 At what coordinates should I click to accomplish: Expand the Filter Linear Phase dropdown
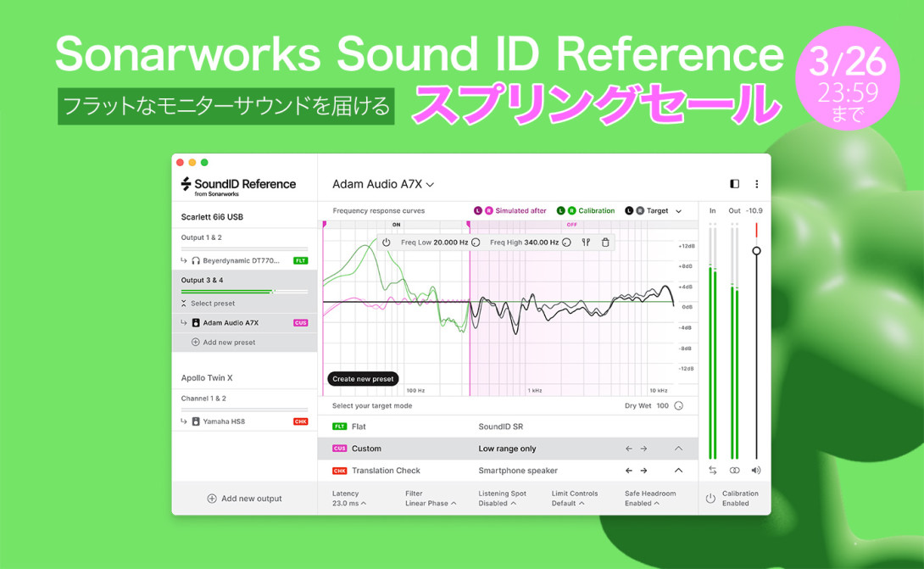[428, 502]
